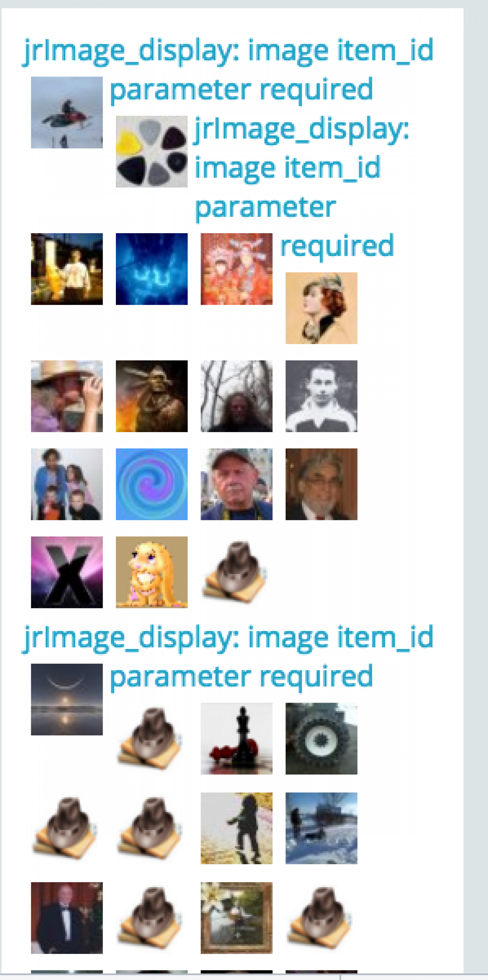Open the redhead woman illustration avatar
The width and height of the screenshot is (488, 980).
[321, 308]
